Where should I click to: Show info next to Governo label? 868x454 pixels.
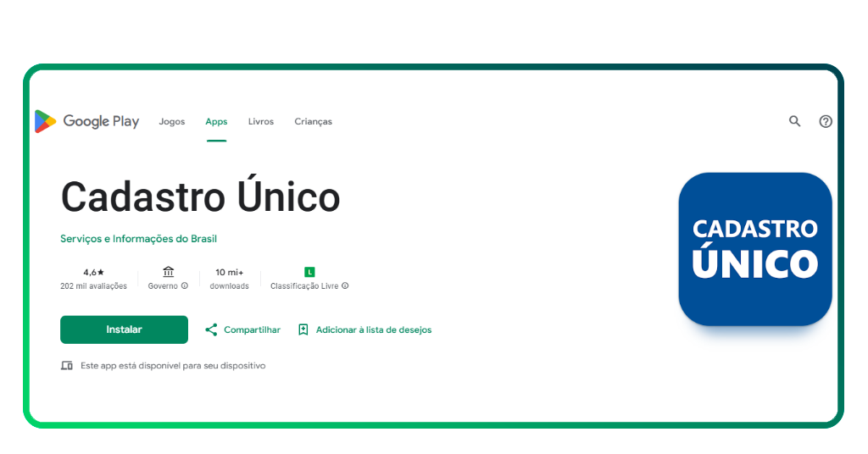185,286
